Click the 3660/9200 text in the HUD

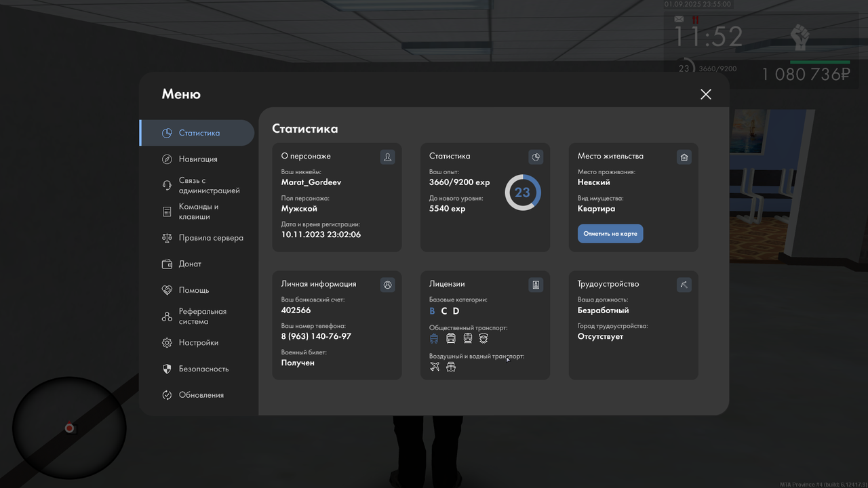[717, 68]
